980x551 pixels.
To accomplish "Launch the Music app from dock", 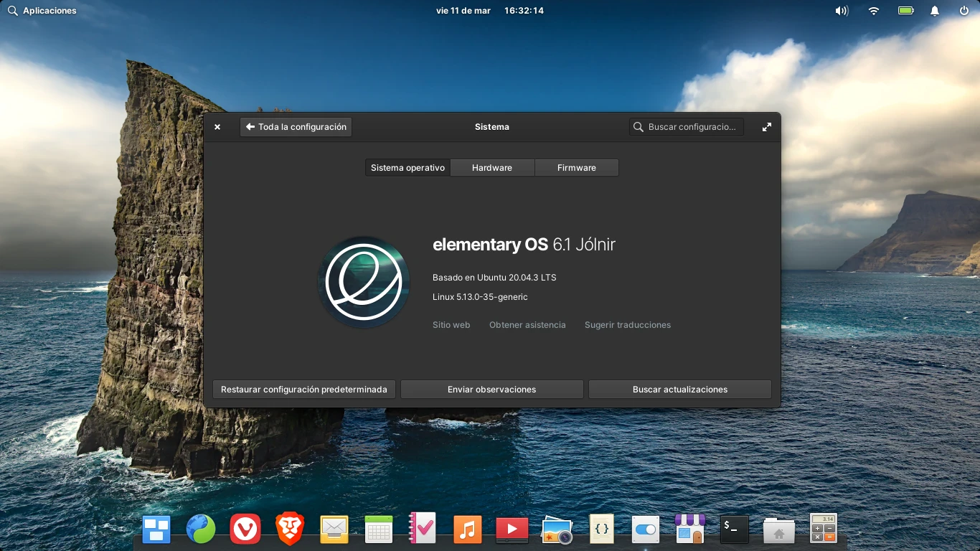I will (468, 529).
